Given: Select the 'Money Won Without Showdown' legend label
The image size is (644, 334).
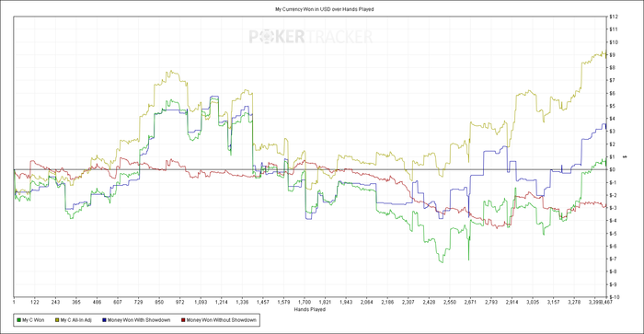Looking at the screenshot, I should coord(222,320).
